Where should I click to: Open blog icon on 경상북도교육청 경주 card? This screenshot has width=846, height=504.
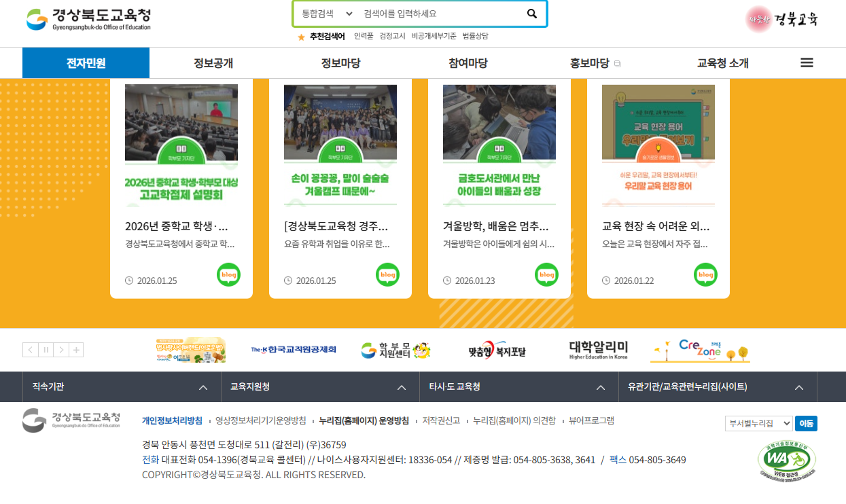coord(387,274)
